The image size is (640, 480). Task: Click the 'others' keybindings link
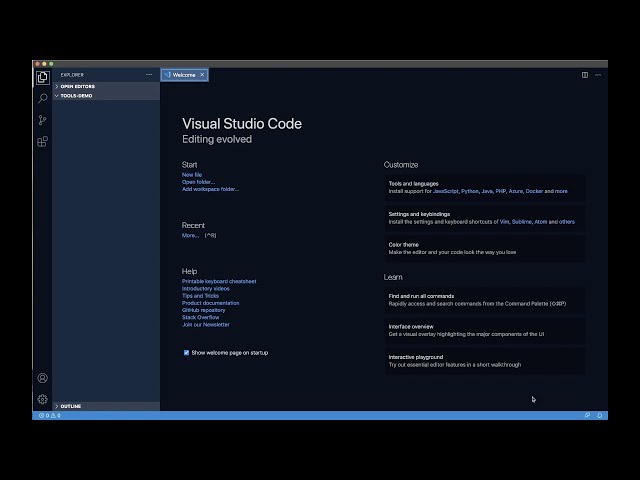point(567,222)
